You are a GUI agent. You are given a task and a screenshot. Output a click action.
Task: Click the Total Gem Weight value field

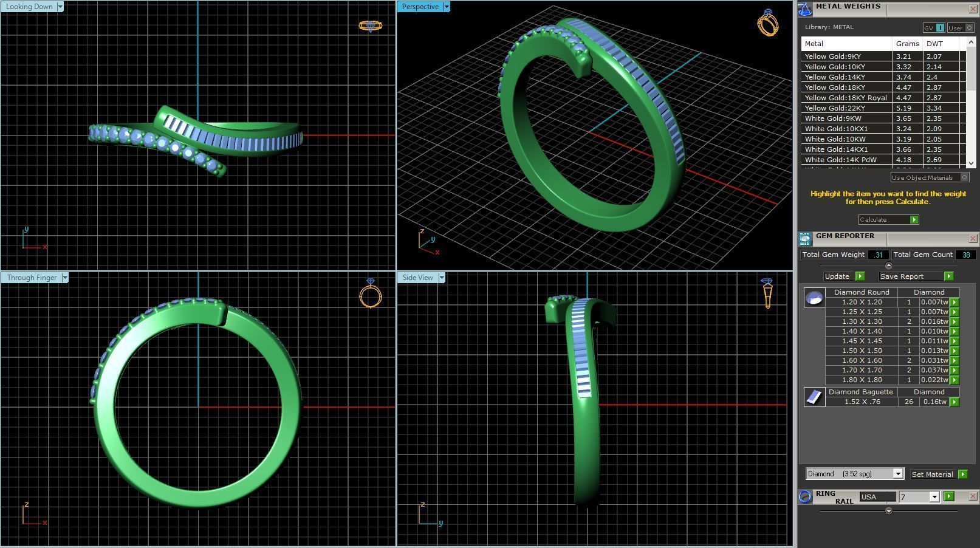[878, 255]
